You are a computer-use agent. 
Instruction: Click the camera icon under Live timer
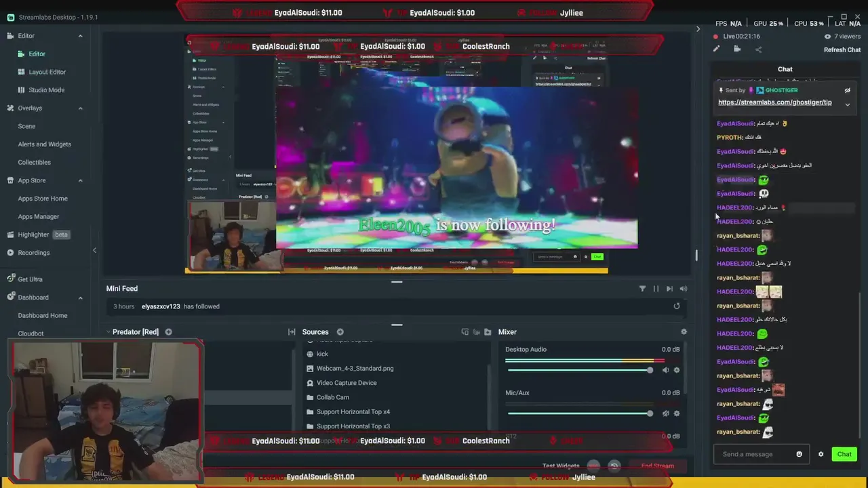(737, 49)
